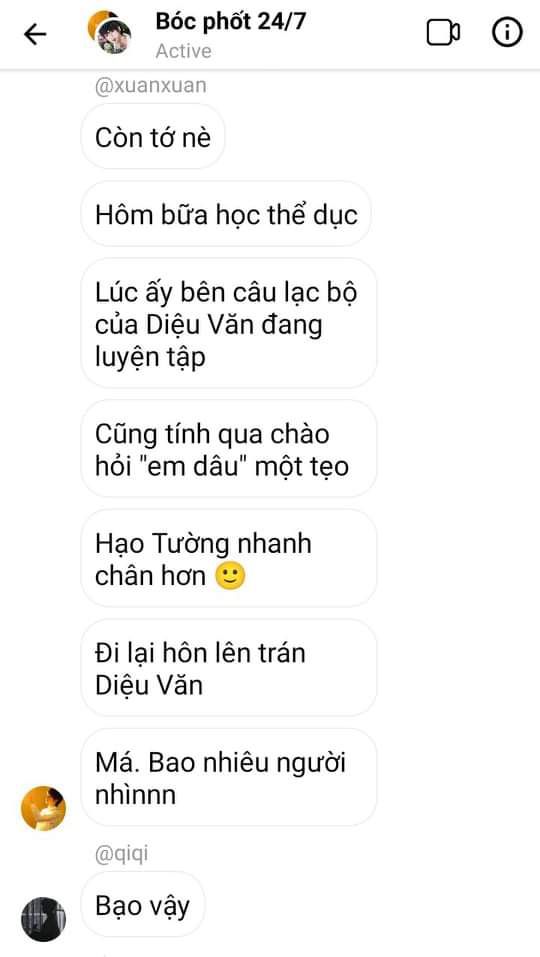Image resolution: width=540 pixels, height=957 pixels.
Task: Tap message "Hôm bữa học thể dục"
Action: tap(226, 214)
